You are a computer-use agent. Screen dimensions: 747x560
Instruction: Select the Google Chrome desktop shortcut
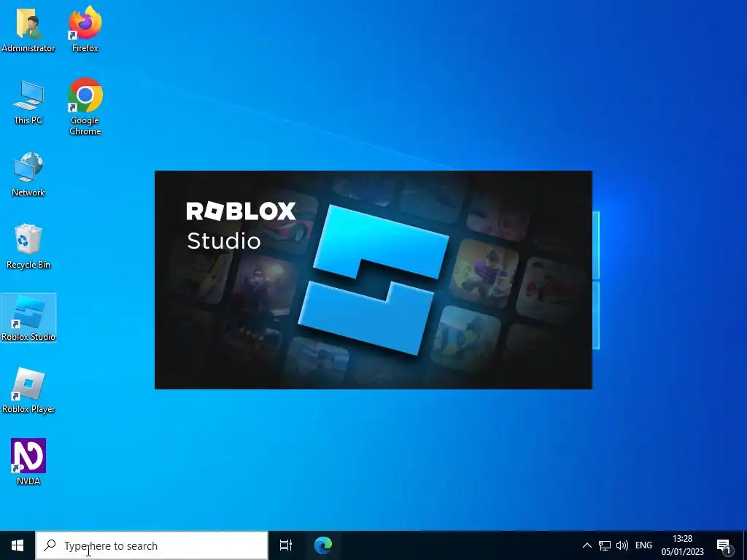85,106
